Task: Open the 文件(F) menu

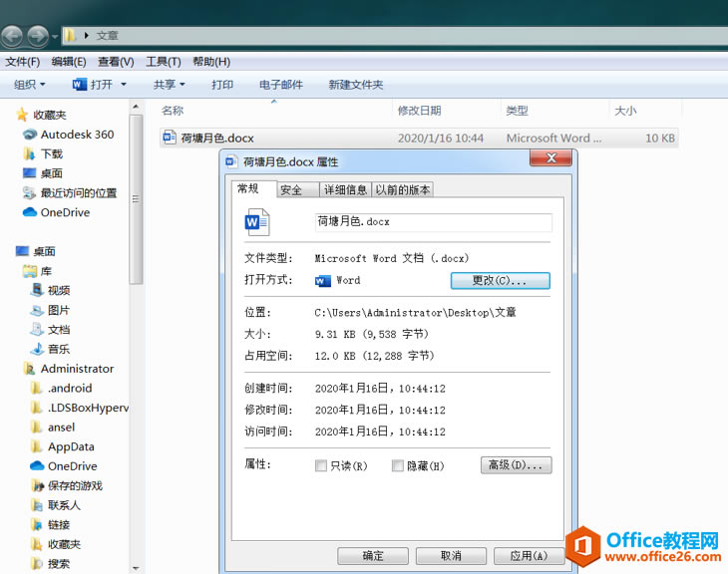Action: (x=22, y=62)
